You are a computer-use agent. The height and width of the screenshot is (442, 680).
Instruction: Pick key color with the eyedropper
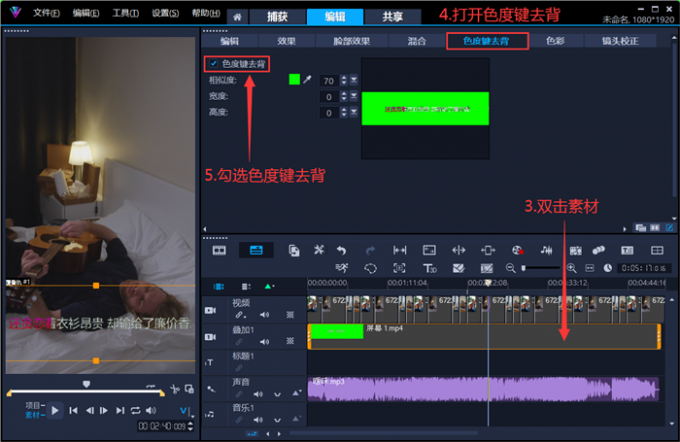[x=307, y=79]
